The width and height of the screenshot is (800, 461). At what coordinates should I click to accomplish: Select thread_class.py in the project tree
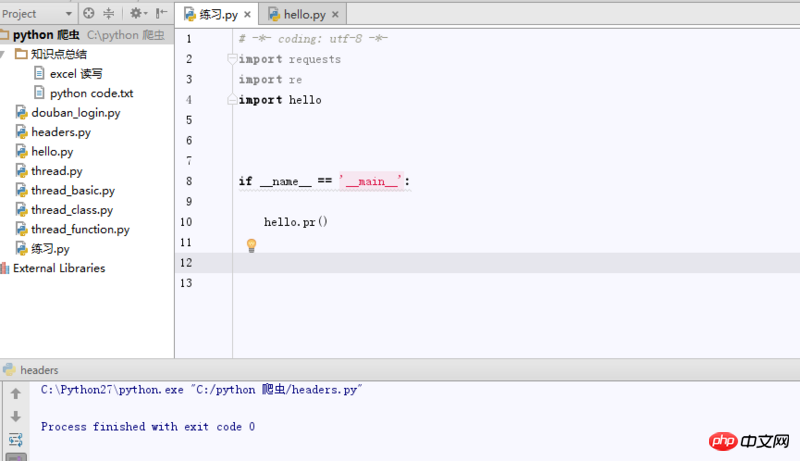coord(72,210)
